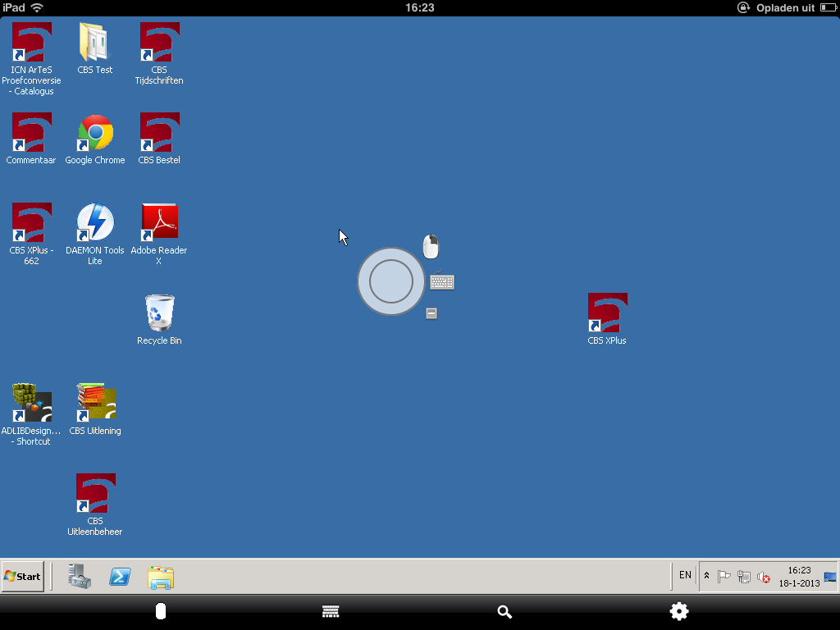Image resolution: width=840 pixels, height=630 pixels.
Task: Open Server Manager from the taskbar
Action: 80,577
